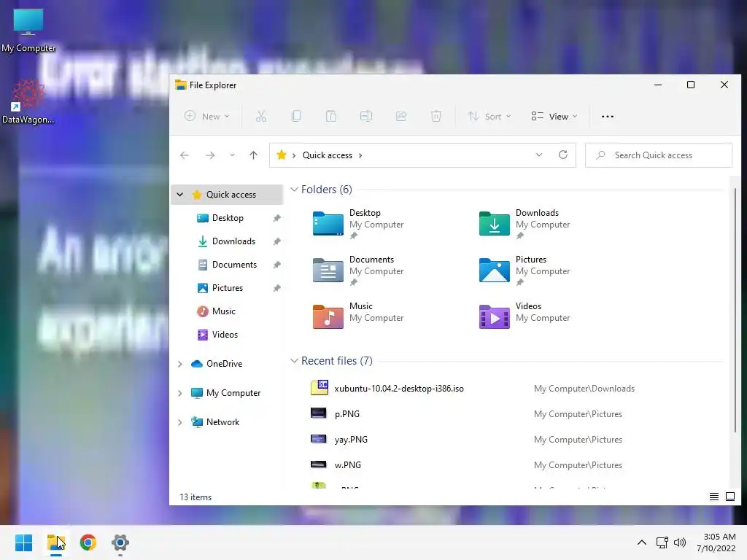Click the Copy icon in toolbar

tap(296, 116)
